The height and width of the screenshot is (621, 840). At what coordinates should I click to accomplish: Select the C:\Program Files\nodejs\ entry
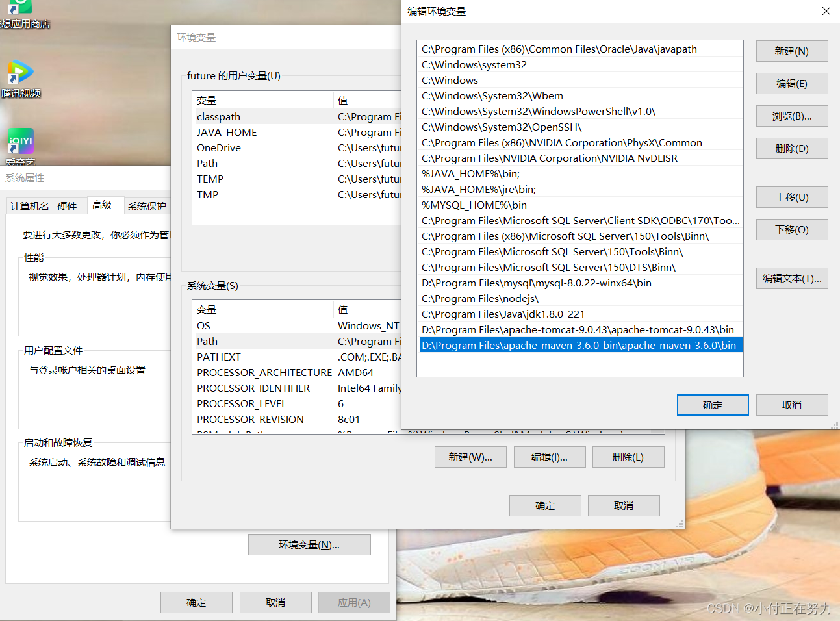click(581, 299)
